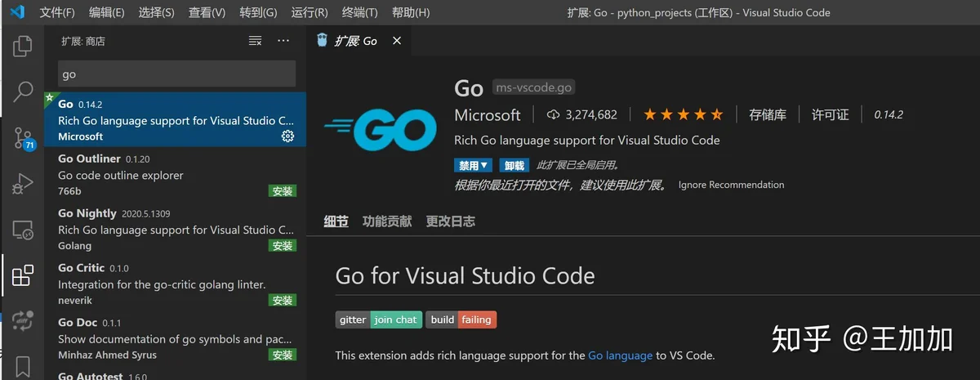Switch to the 细节 tab
980x380 pixels.
(336, 221)
